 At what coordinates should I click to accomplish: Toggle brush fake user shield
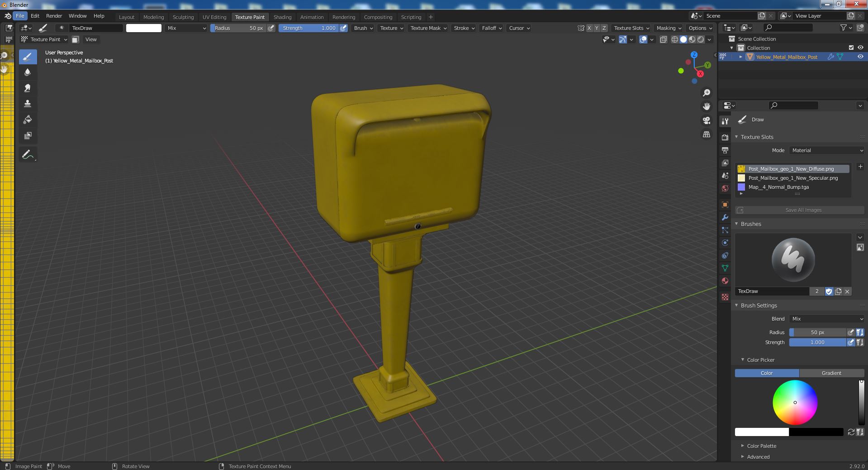click(829, 291)
